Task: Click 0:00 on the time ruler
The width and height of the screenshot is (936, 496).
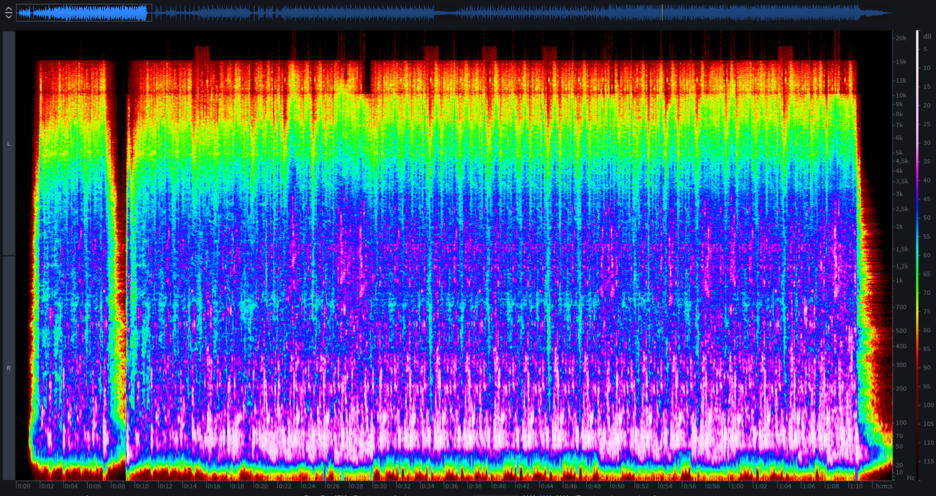Action: (x=22, y=487)
